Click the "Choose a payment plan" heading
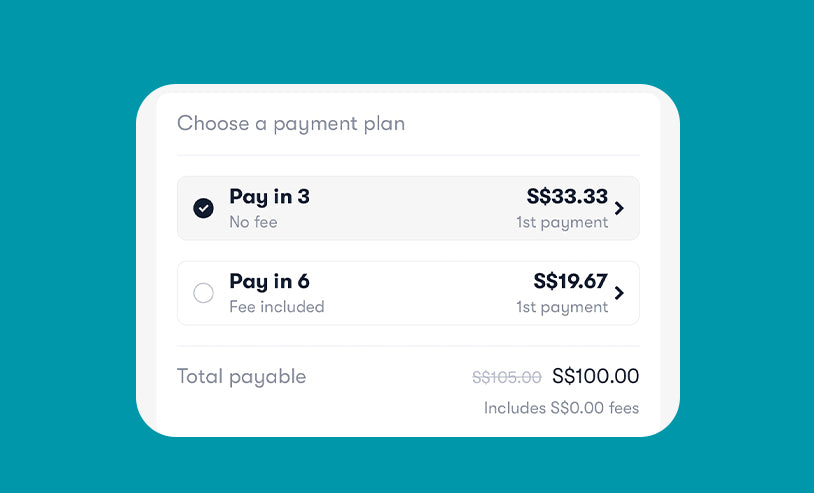This screenshot has width=814, height=493. click(291, 124)
